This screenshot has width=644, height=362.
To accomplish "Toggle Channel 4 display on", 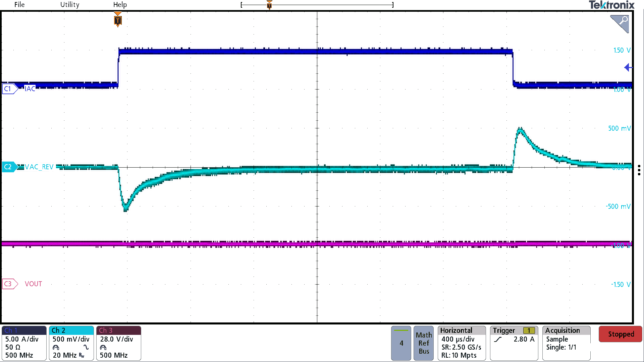I will point(401,343).
